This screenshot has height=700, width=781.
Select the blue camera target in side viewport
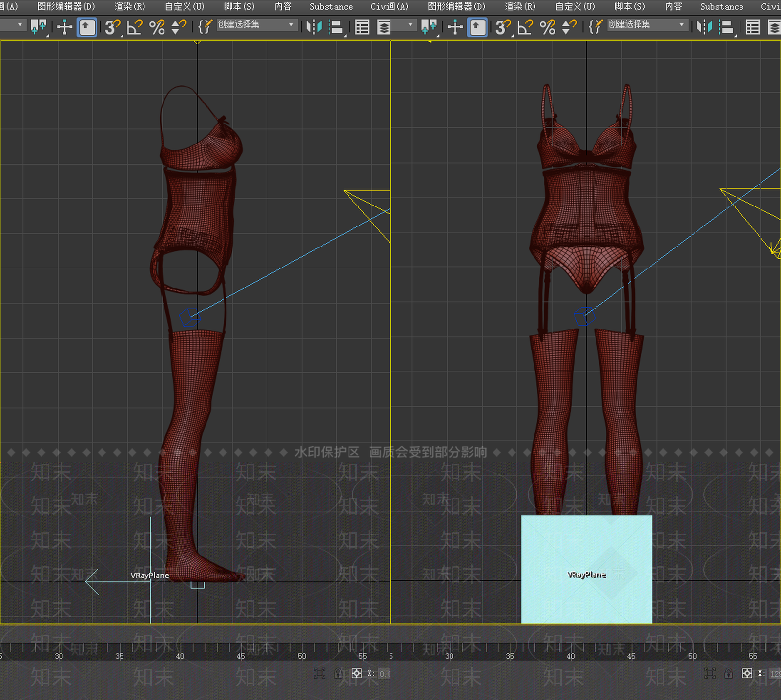pos(190,318)
